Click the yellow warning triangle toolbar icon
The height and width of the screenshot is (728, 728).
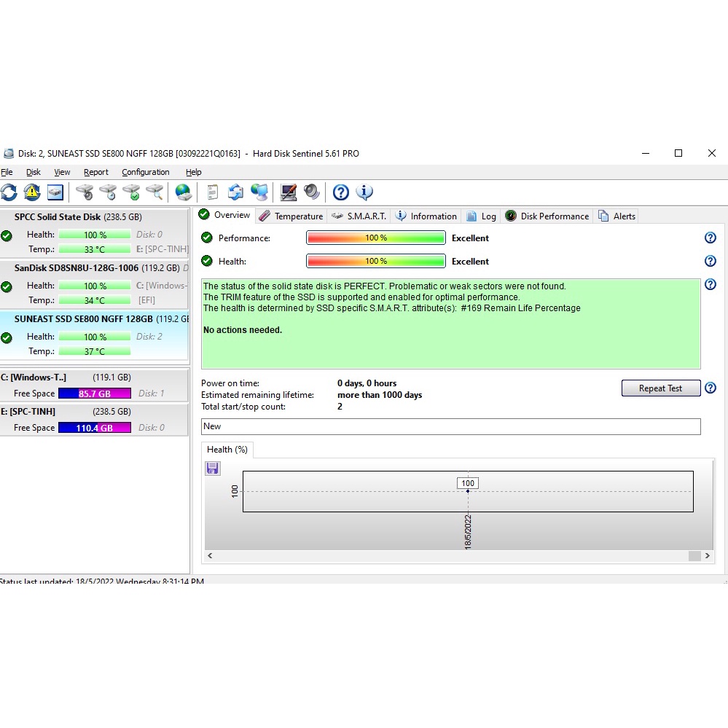32,192
